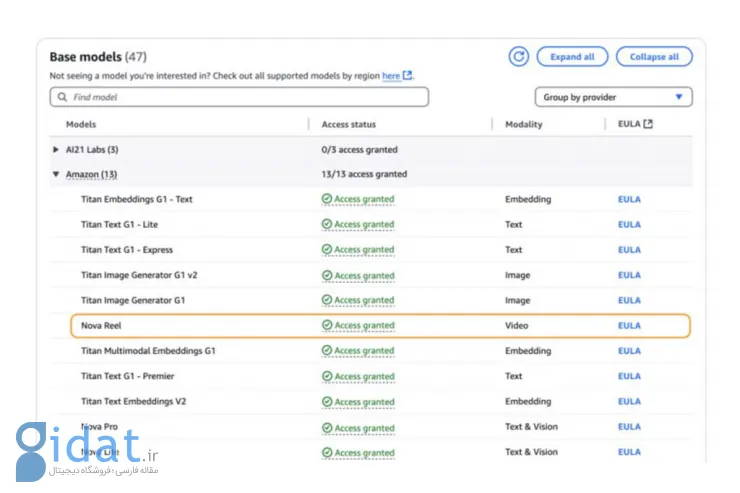Click green check icon for Titan Embeddings G1 - Text
740x493 pixels.
[x=327, y=198]
